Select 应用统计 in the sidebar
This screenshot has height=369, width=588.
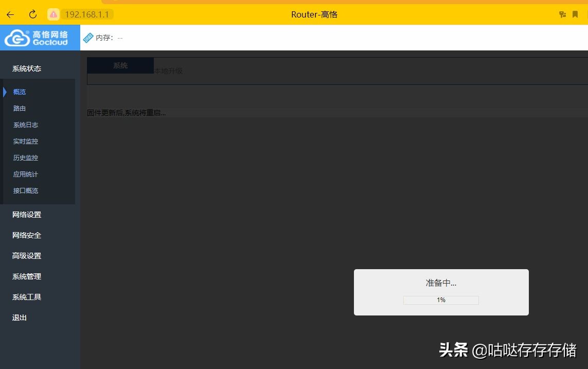tap(25, 174)
